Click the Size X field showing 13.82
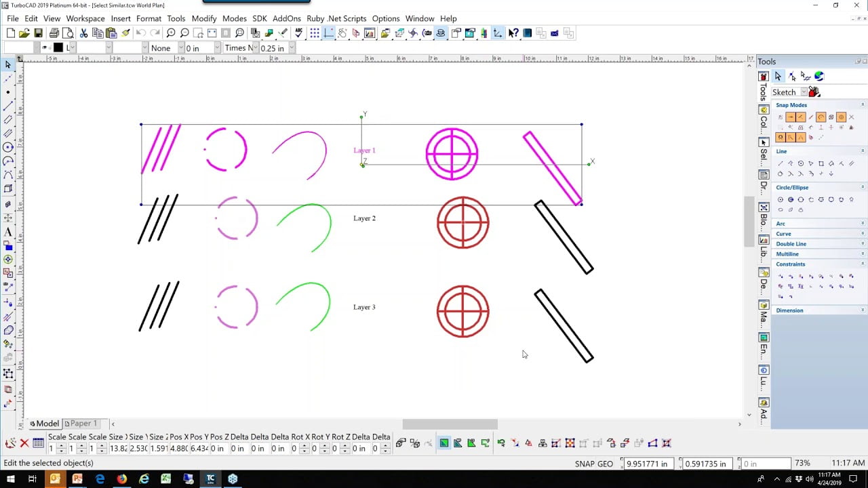Viewport: 868px width, 488px height. point(119,449)
